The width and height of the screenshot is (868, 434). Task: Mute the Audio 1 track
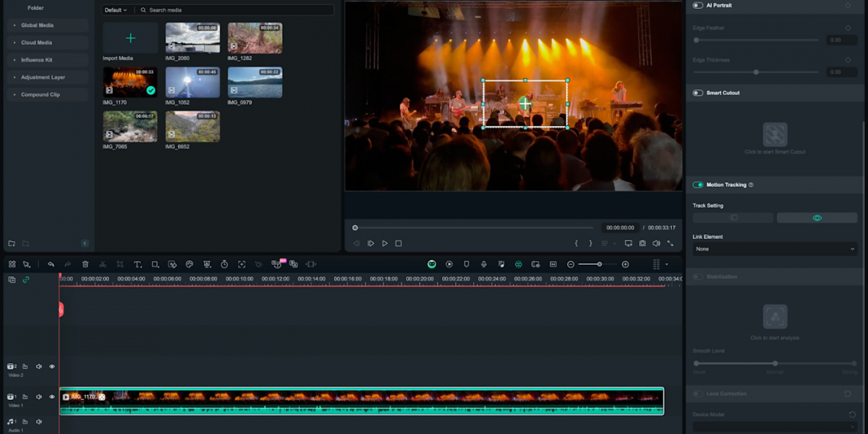39,422
